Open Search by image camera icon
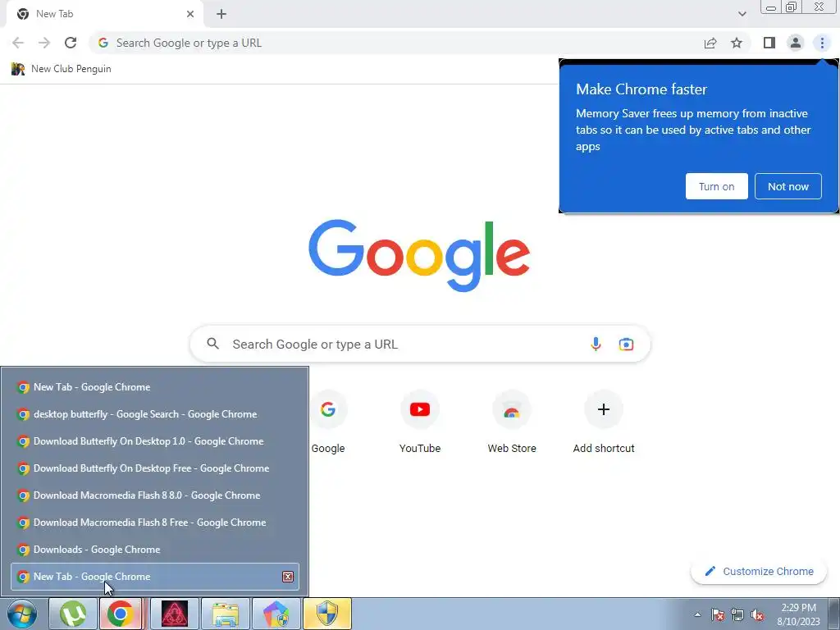This screenshot has height=630, width=840. point(626,344)
